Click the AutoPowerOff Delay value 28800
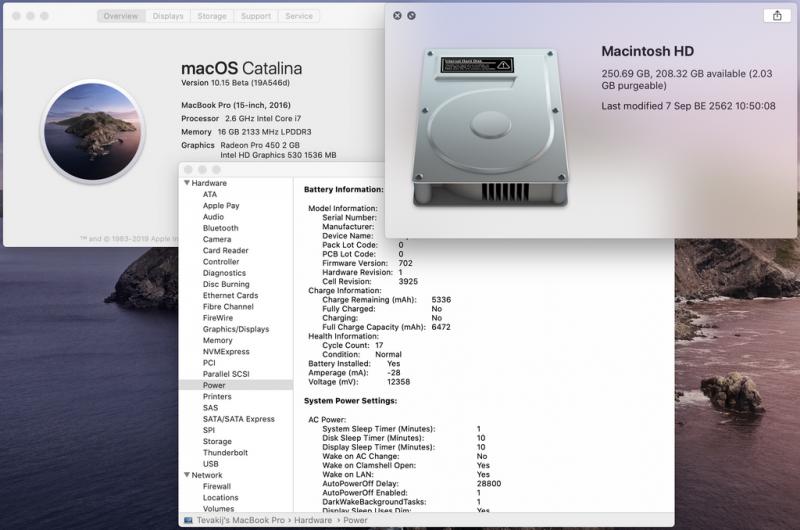800x530 pixels. click(x=489, y=484)
